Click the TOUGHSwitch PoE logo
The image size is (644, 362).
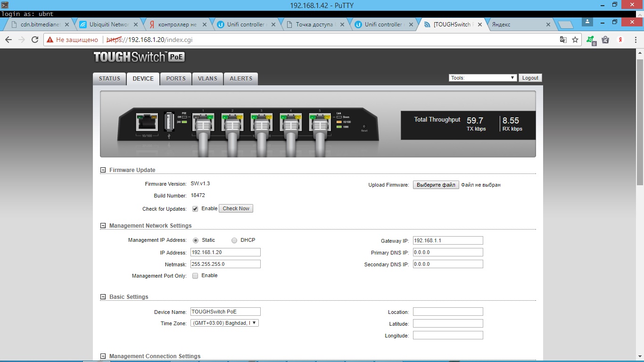139,57
